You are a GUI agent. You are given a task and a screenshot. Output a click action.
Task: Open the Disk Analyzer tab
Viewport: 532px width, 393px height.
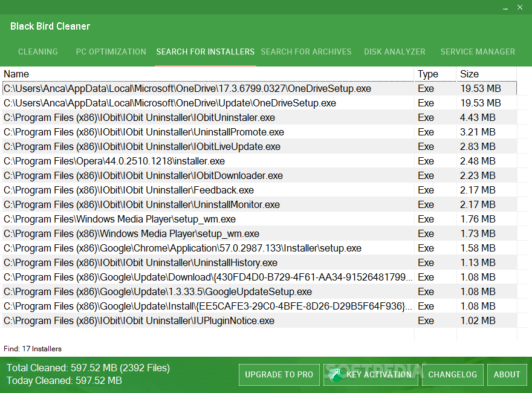click(395, 51)
